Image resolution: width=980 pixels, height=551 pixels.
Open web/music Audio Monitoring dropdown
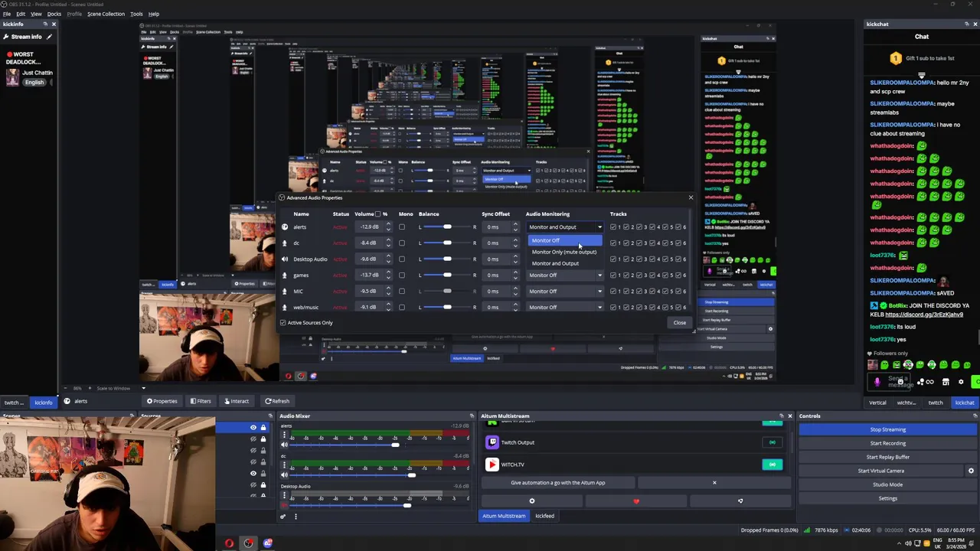pyautogui.click(x=566, y=308)
